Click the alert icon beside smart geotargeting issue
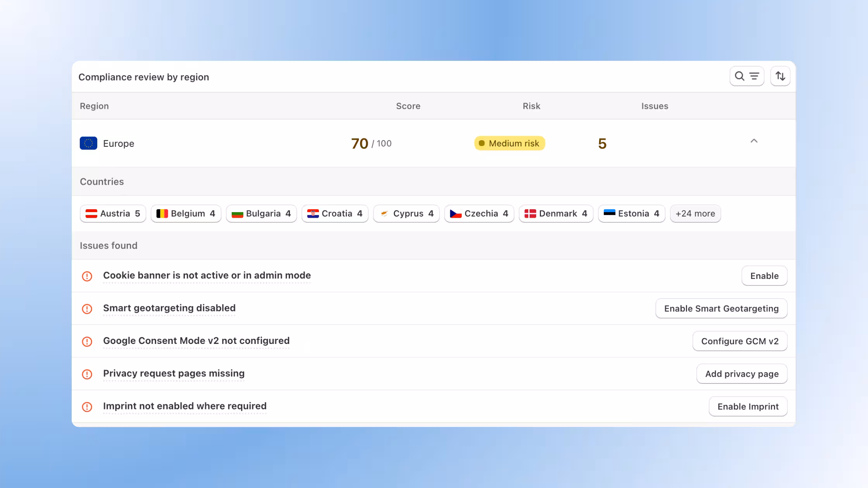Screen dimensions: 868x488 click(x=87, y=309)
